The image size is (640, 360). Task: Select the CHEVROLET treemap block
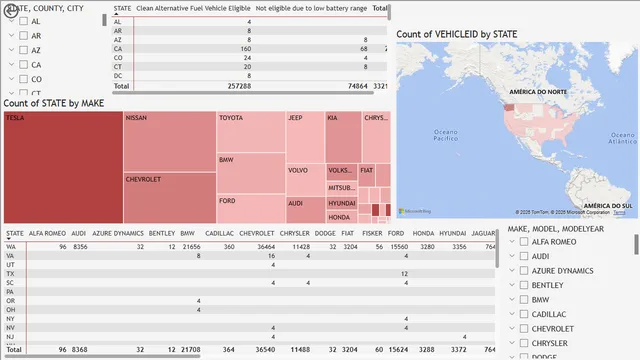pyautogui.click(x=170, y=198)
